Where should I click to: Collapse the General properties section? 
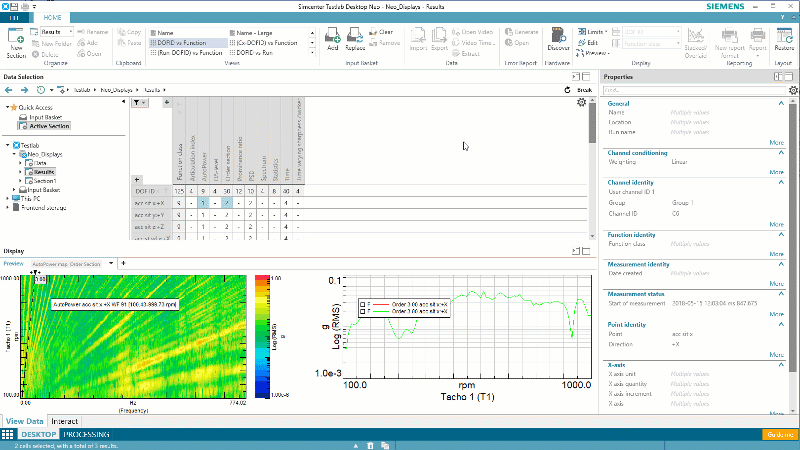point(780,103)
